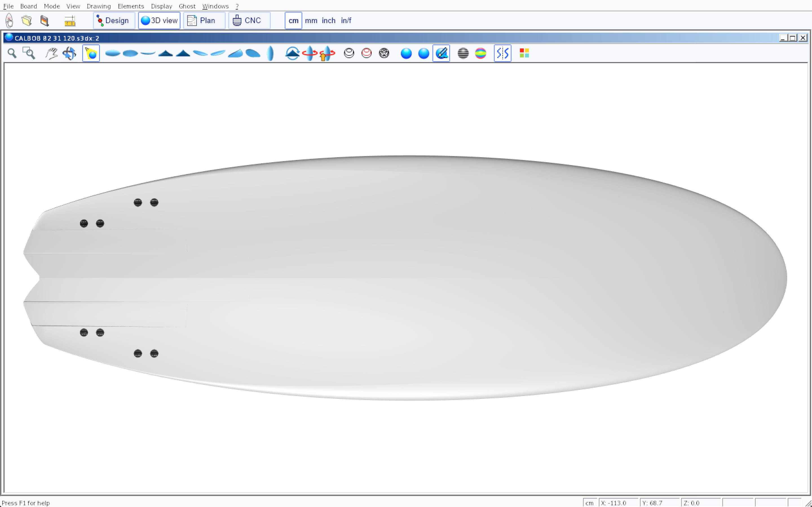Click the wireframe mesh sphere icon
Viewport: 812px width, 507px height.
click(384, 53)
